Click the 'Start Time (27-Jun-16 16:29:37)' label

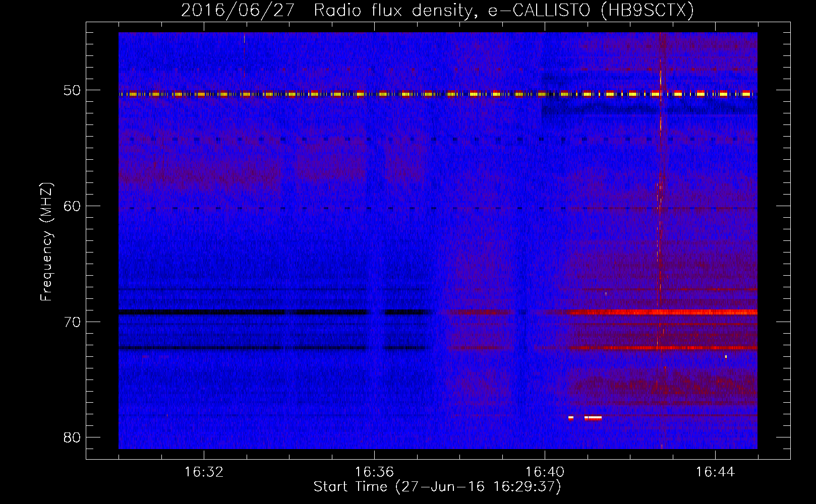click(x=437, y=487)
